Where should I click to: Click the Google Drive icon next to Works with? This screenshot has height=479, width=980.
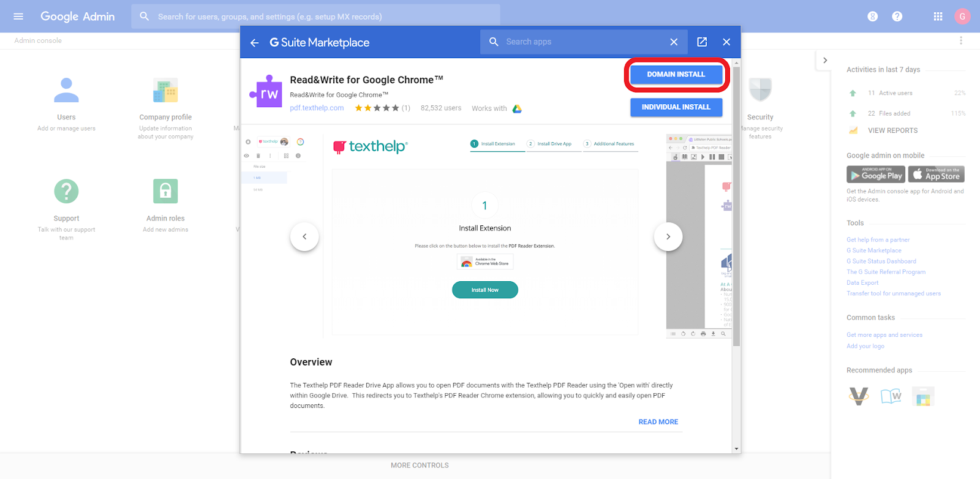[x=517, y=108]
